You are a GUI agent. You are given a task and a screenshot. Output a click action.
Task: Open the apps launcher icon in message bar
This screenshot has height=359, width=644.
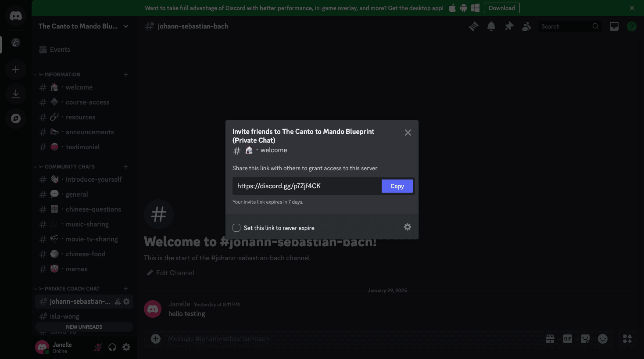(x=627, y=339)
